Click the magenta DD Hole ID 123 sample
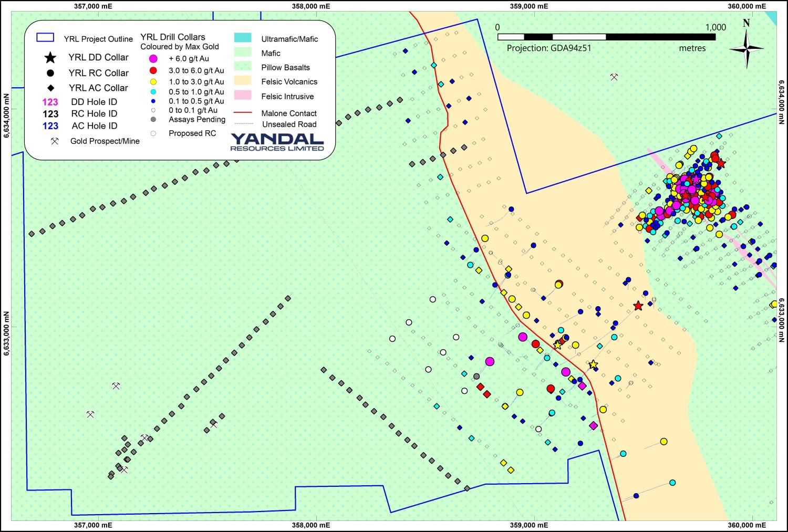 pos(50,102)
